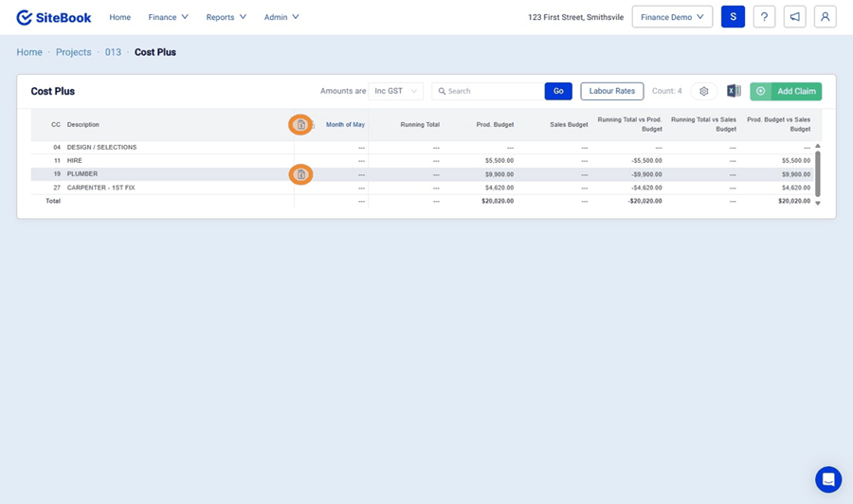Open the Finance Demo account dropdown
This screenshot has height=504, width=853.
click(672, 17)
